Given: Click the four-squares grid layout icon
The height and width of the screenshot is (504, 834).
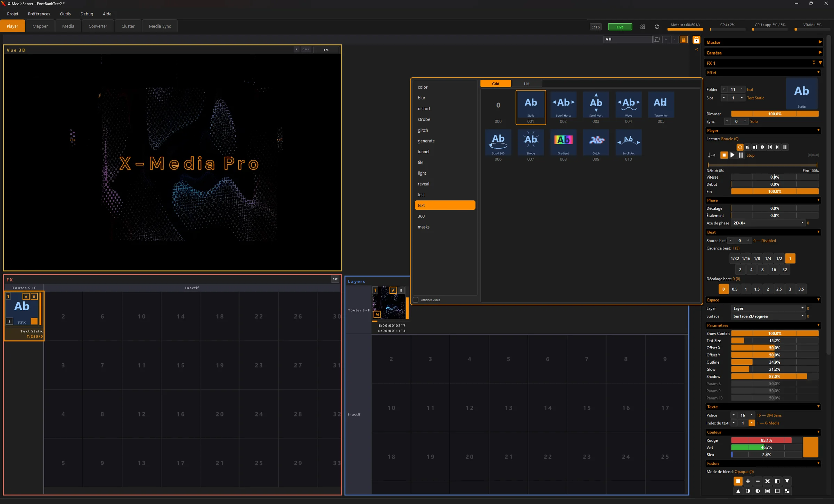Looking at the screenshot, I should click(643, 27).
